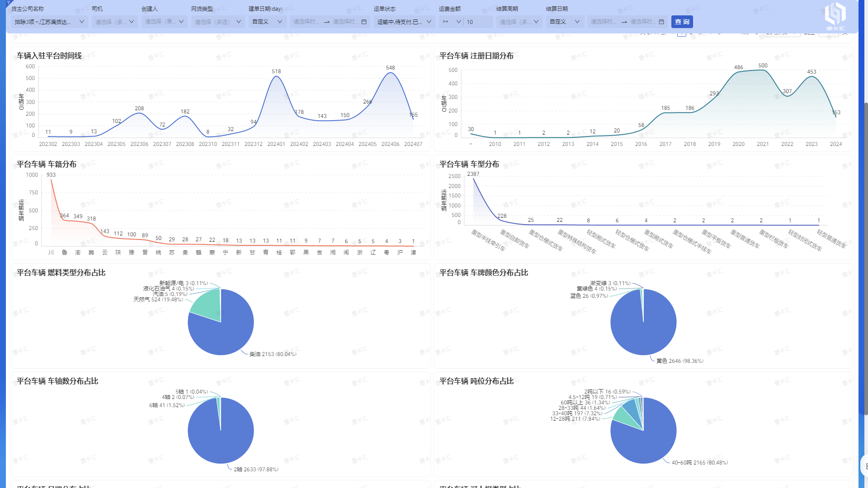Open the 司机 multi-select dropdown
Screen dimensions: 868x488
[x=115, y=22]
